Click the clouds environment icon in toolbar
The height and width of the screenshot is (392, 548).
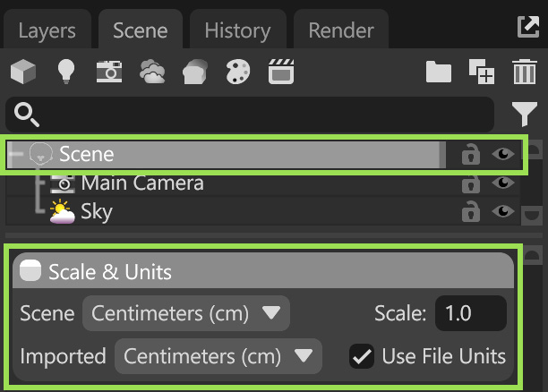pyautogui.click(x=152, y=72)
